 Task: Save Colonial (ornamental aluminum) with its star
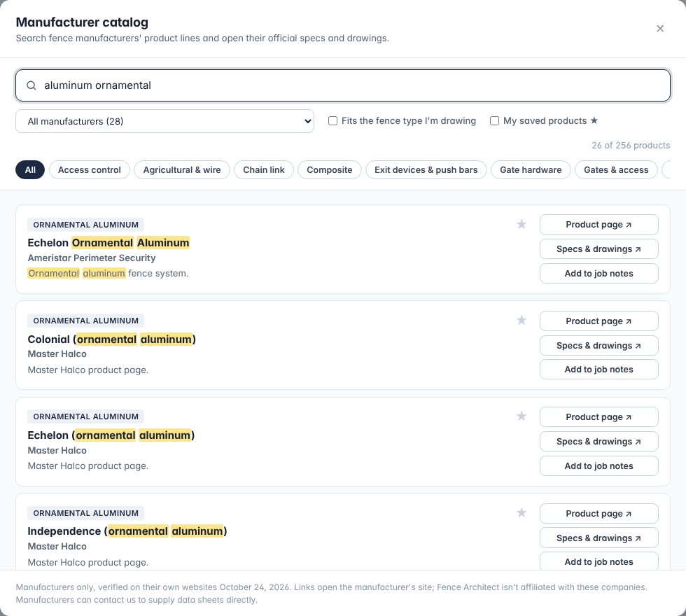521,321
